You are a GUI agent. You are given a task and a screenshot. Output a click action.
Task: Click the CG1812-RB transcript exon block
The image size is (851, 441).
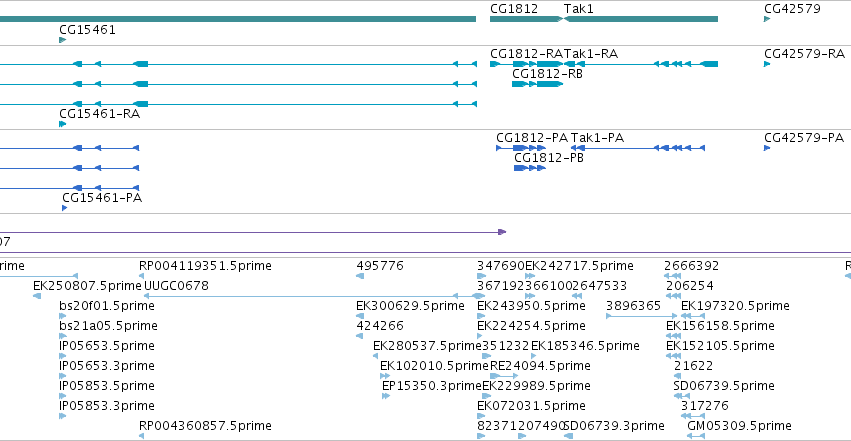click(537, 84)
